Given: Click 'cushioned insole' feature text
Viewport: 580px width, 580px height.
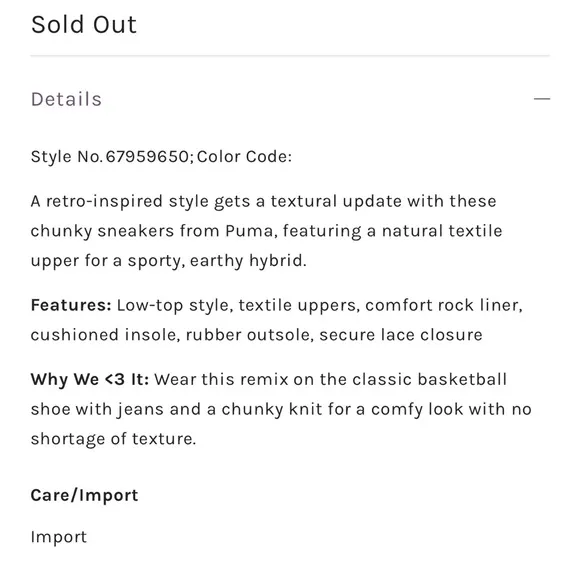Looking at the screenshot, I should pyautogui.click(x=105, y=335).
